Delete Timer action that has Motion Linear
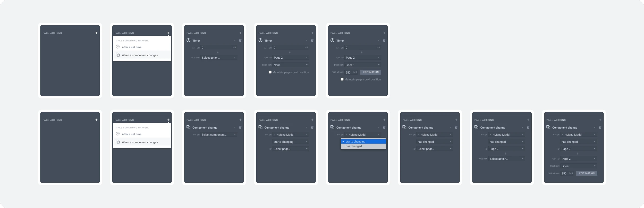 tap(384, 40)
